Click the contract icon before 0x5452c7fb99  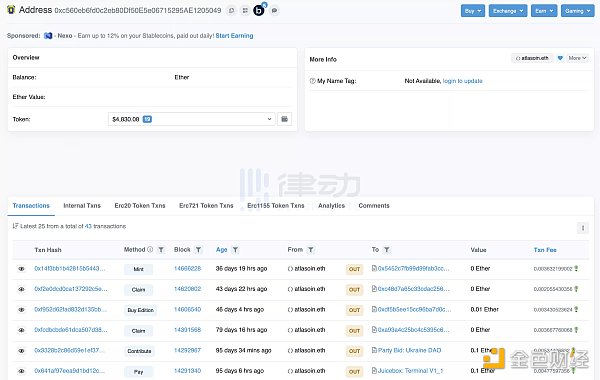click(x=374, y=268)
